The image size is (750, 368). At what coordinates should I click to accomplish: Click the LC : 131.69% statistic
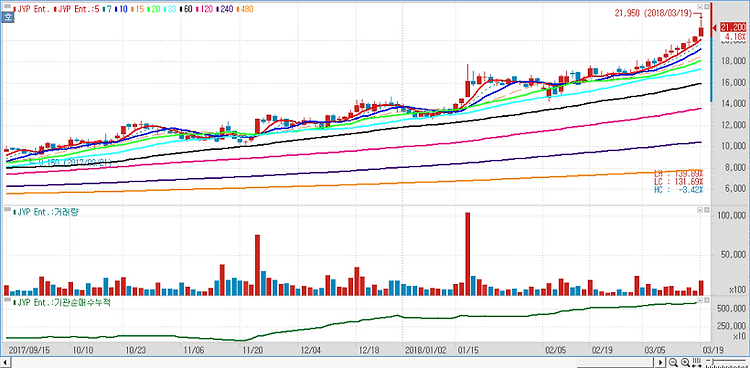click(679, 182)
